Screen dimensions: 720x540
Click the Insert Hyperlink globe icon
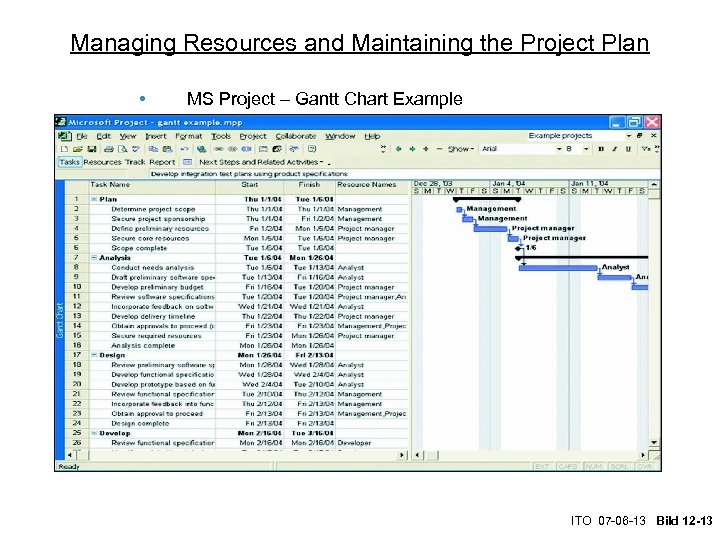[x=201, y=149]
